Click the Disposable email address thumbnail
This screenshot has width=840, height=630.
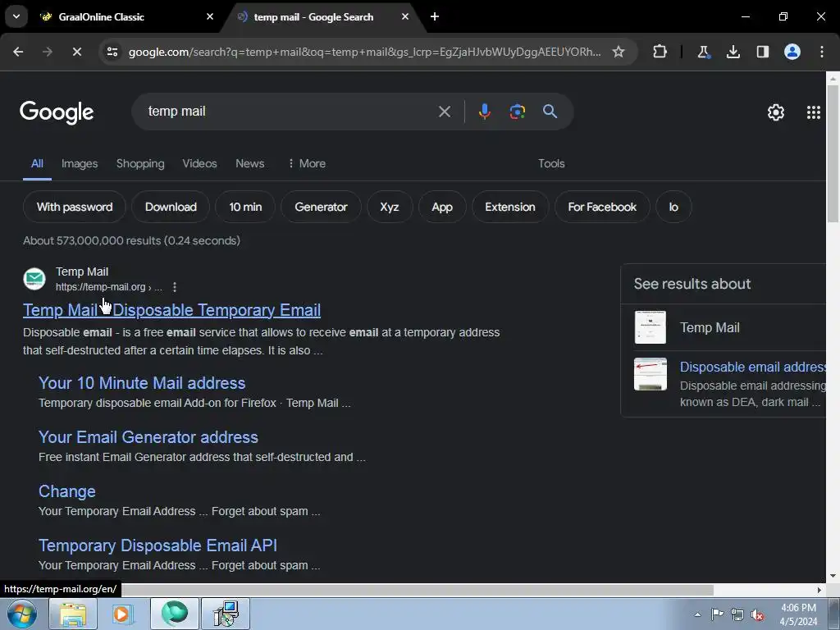651,374
